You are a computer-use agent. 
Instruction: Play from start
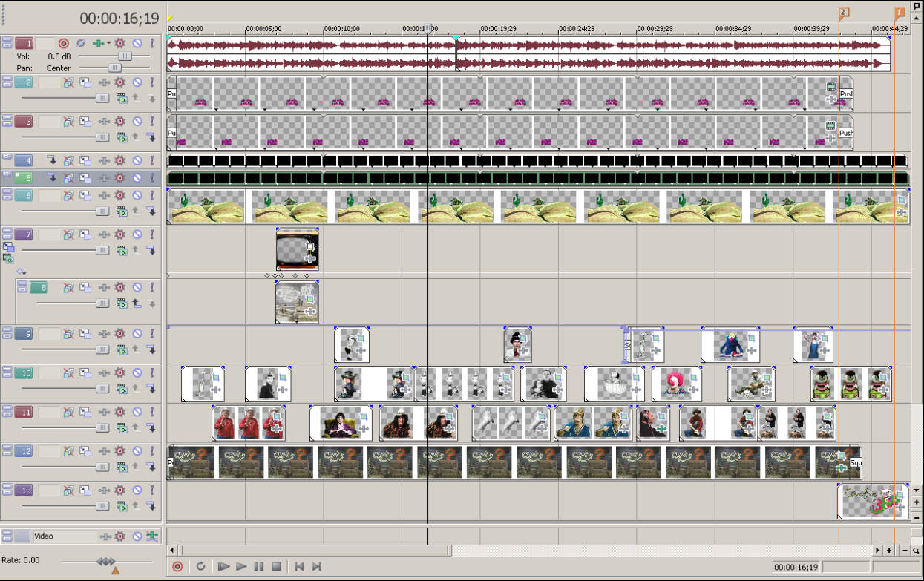coord(223,566)
